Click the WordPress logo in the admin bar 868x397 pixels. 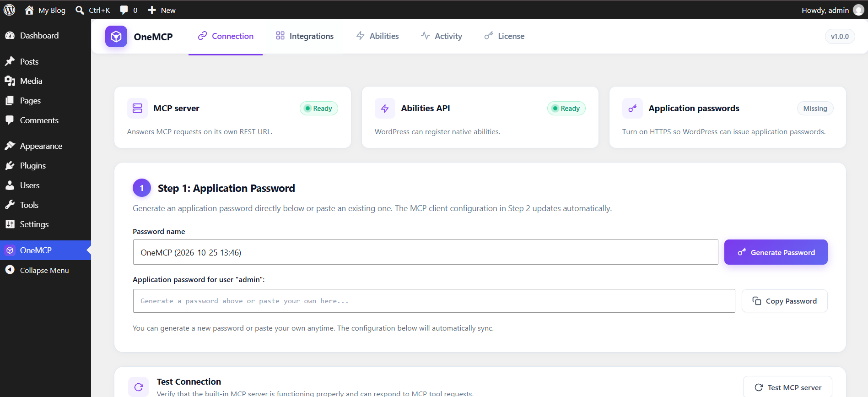tap(9, 10)
